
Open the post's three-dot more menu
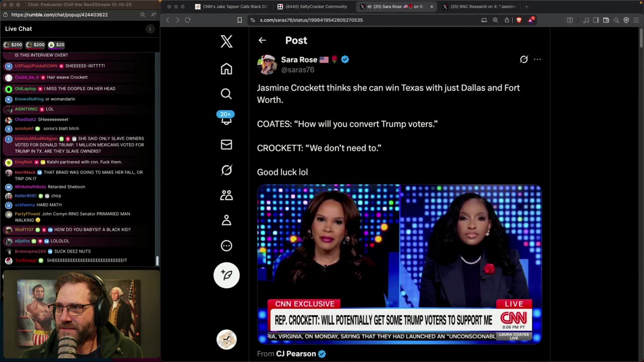pyautogui.click(x=537, y=59)
